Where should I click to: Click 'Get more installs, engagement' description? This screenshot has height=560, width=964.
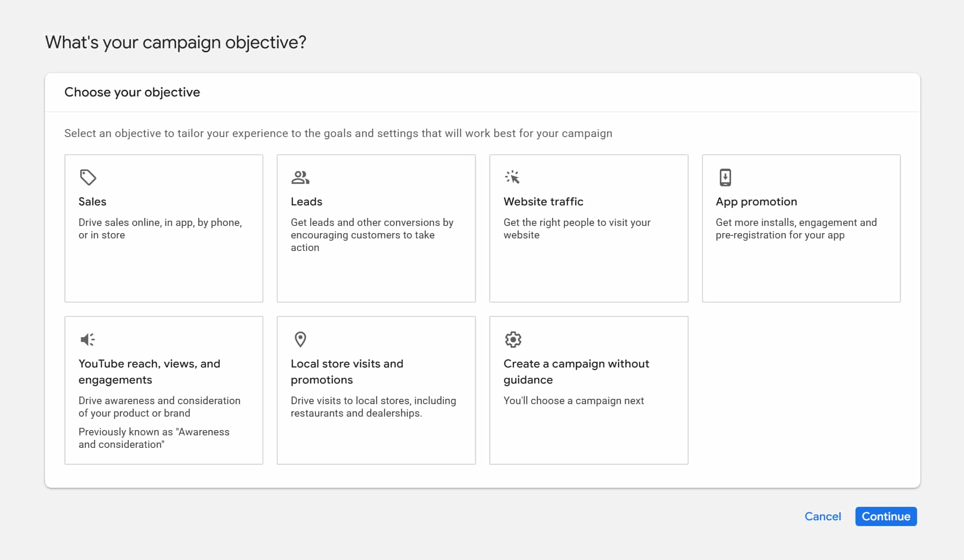click(x=796, y=229)
